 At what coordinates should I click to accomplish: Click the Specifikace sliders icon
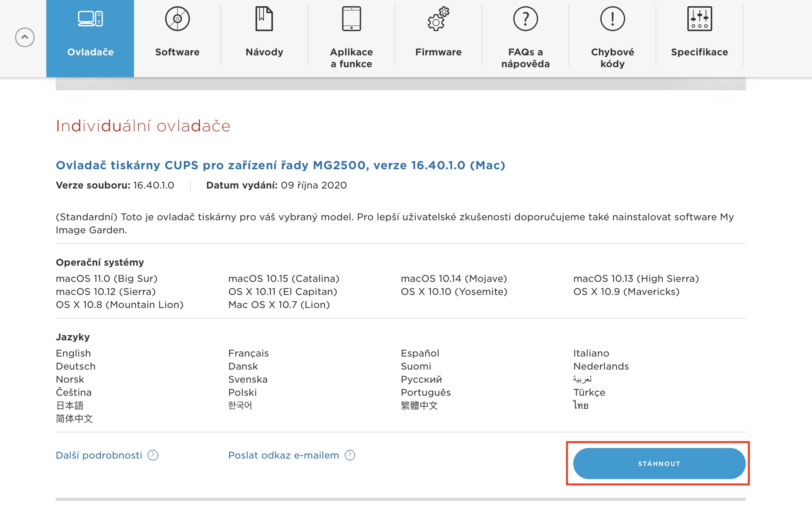pyautogui.click(x=699, y=19)
